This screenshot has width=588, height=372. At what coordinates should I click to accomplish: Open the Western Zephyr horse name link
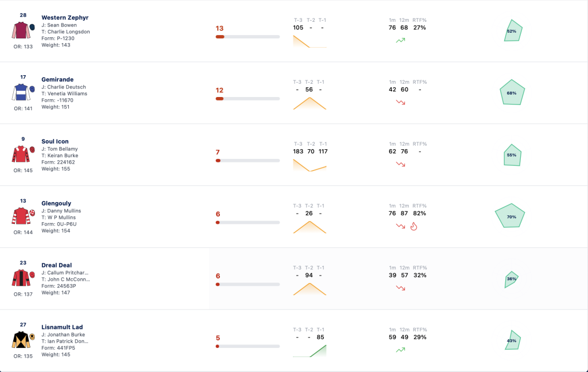click(65, 18)
